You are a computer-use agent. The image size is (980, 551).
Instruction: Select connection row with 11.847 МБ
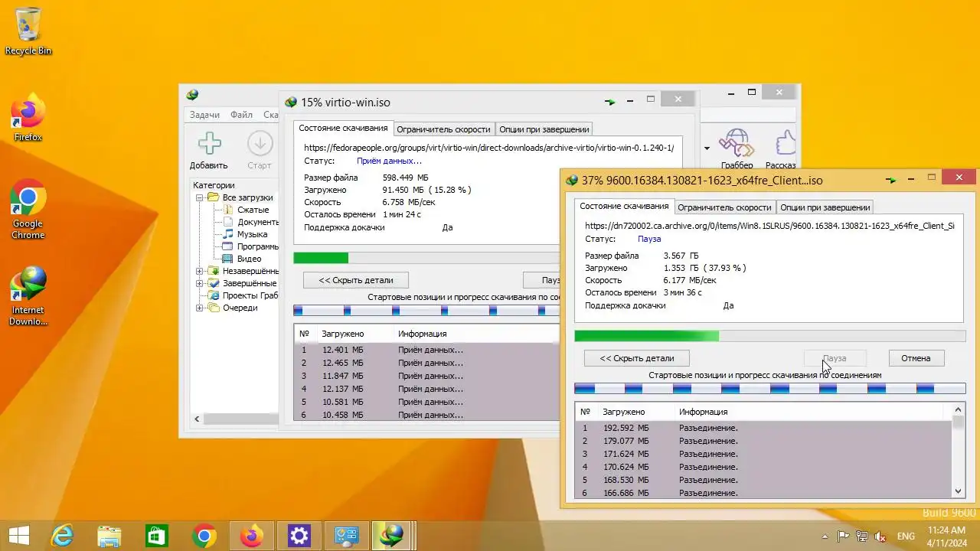pos(427,376)
